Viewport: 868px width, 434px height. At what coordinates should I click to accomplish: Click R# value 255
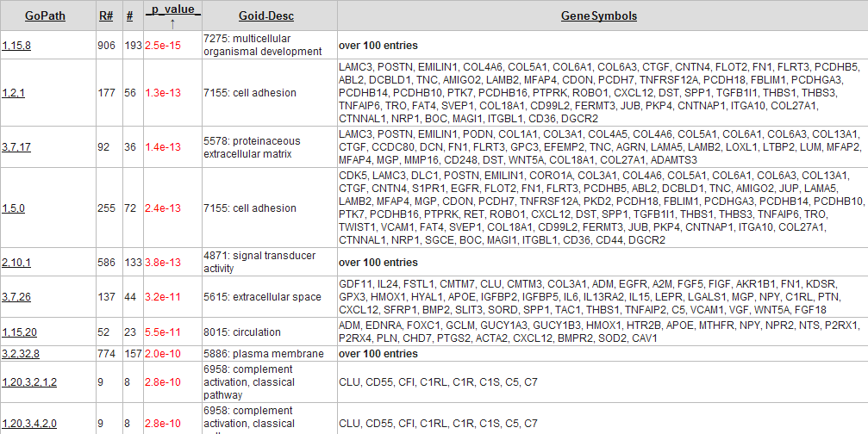tap(106, 208)
